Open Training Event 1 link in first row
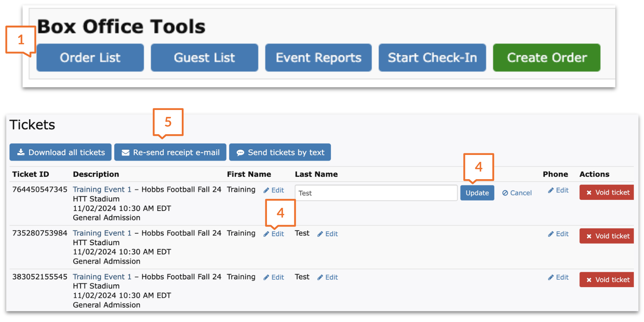This screenshot has height=322, width=644. 102,190
